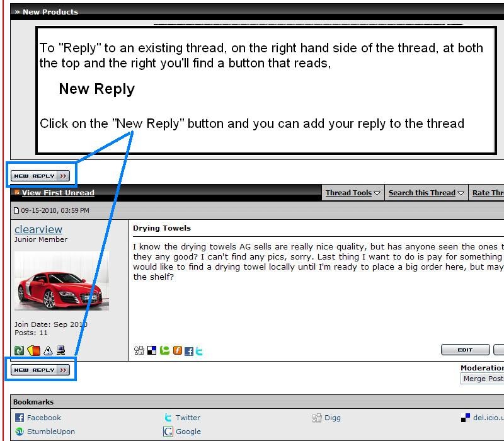Click the New Reply button below the post

tap(40, 370)
